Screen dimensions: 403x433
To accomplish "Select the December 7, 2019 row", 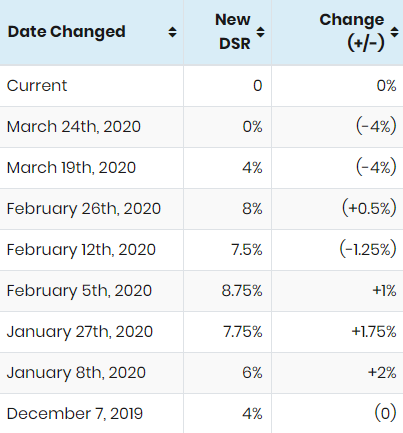I will click(x=201, y=413).
